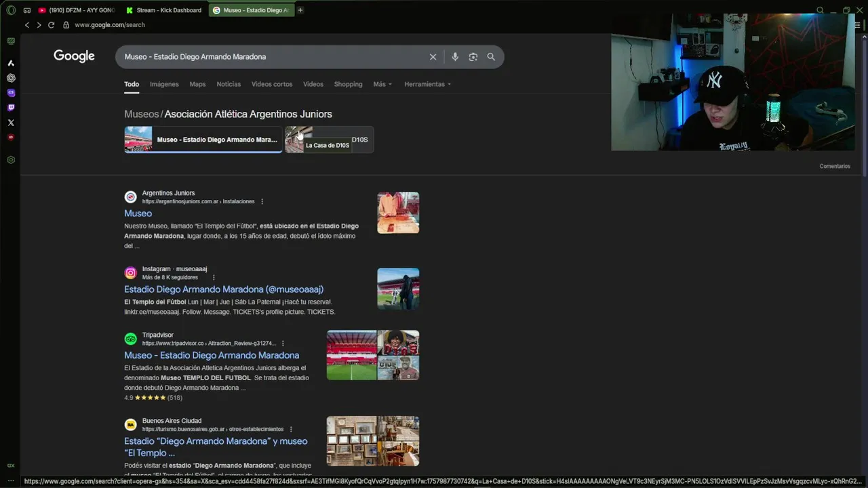The width and height of the screenshot is (868, 488).
Task: Open the Opera GX main menu logo
Action: [x=11, y=10]
